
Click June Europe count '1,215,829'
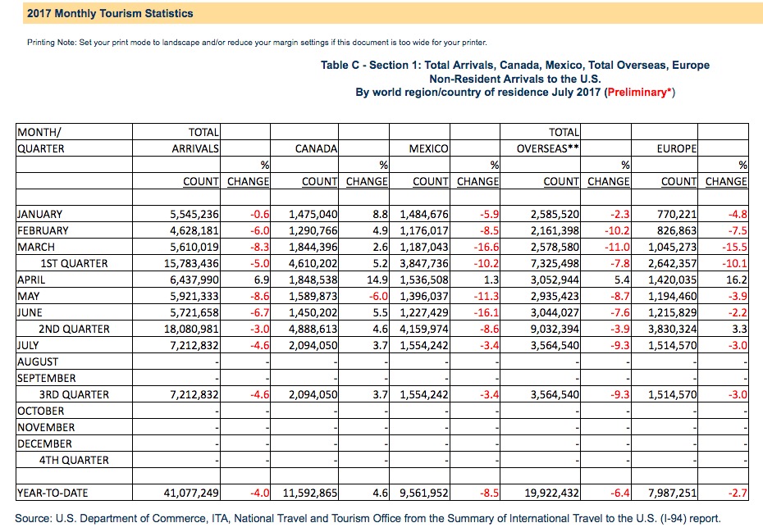673,312
